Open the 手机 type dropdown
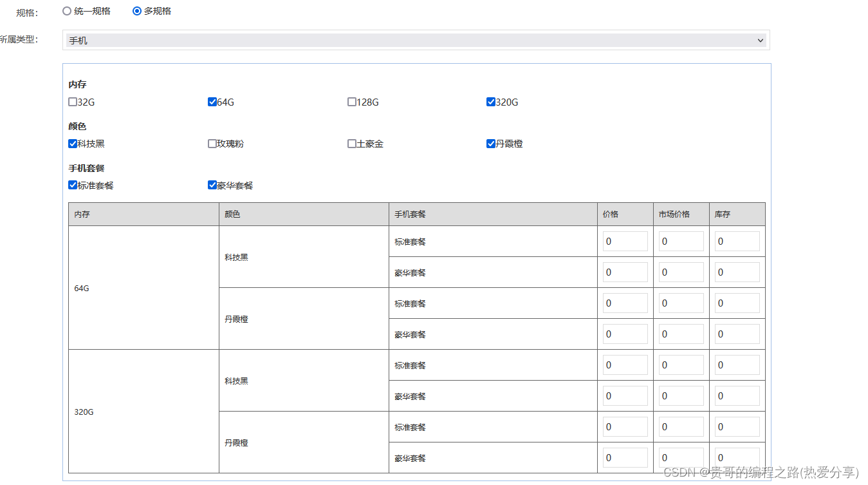The image size is (868, 485). tap(416, 41)
